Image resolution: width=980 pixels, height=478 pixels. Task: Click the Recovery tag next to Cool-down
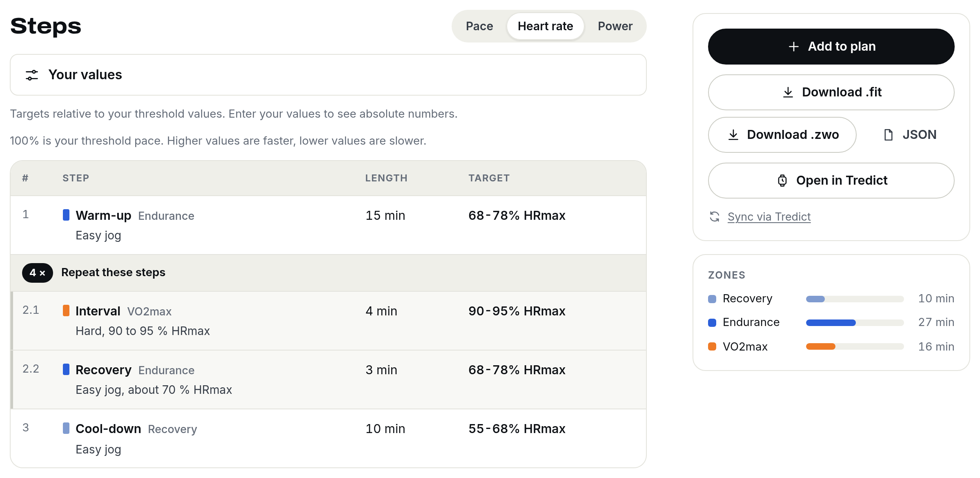172,429
